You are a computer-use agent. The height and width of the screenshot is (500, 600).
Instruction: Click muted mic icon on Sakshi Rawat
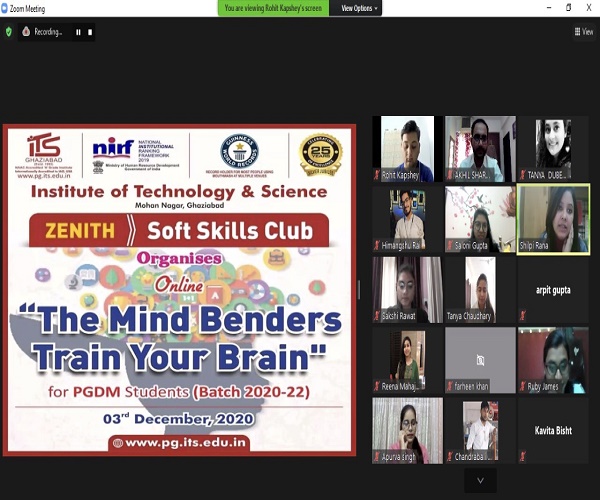click(377, 316)
